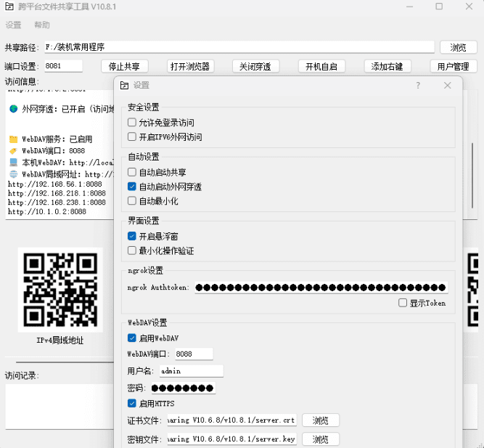Click address http://192.168.56.1:8088

click(55, 184)
